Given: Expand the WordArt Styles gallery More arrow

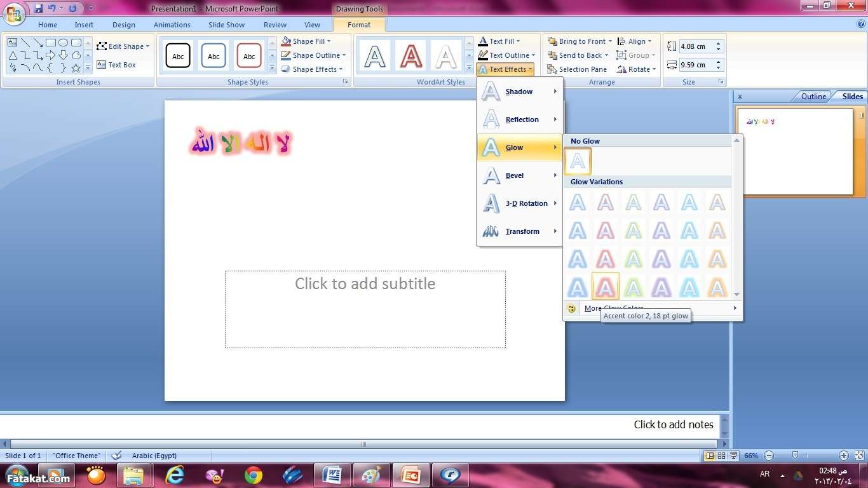Looking at the screenshot, I should pyautogui.click(x=469, y=67).
